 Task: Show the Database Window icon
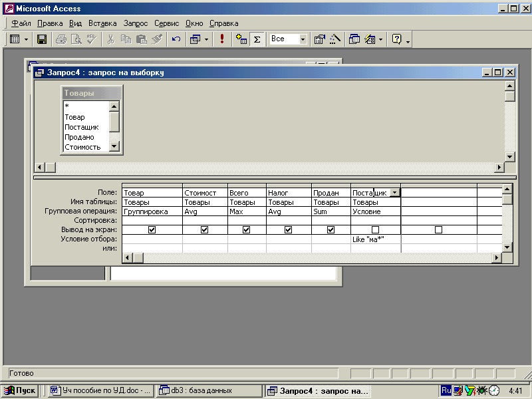click(x=354, y=39)
